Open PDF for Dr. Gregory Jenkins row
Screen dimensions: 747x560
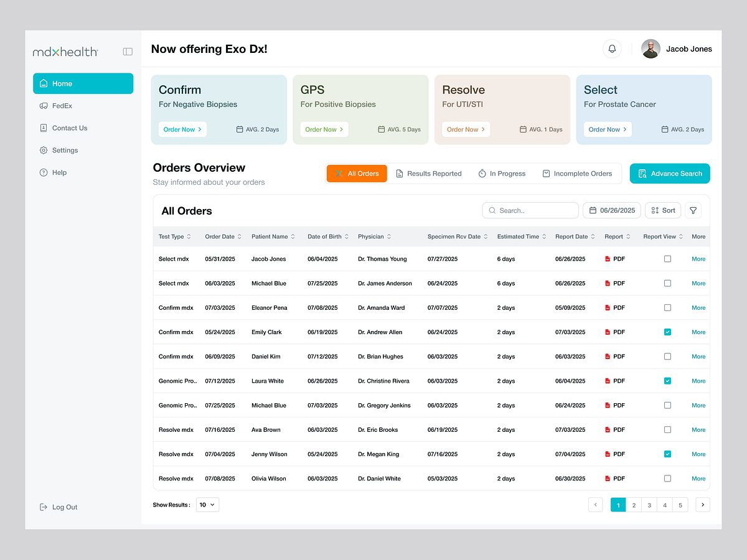coord(615,405)
